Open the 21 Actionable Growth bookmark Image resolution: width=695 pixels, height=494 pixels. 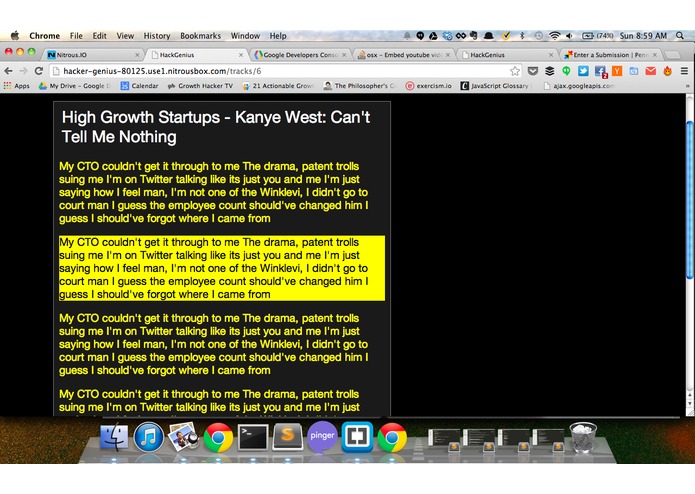(x=278, y=86)
